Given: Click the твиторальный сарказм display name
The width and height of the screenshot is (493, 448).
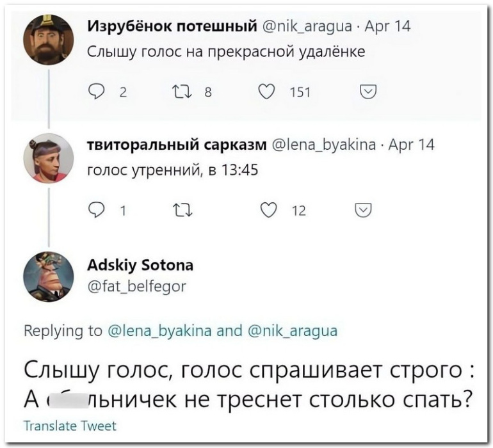Looking at the screenshot, I should 177,145.
